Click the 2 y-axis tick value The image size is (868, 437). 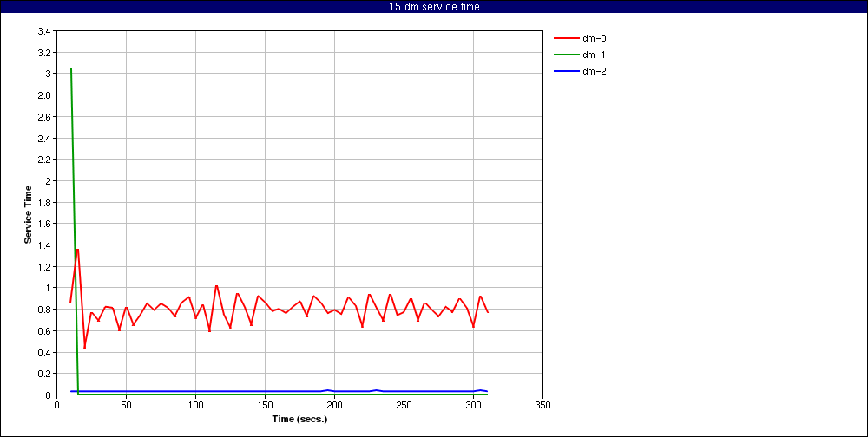[x=48, y=181]
